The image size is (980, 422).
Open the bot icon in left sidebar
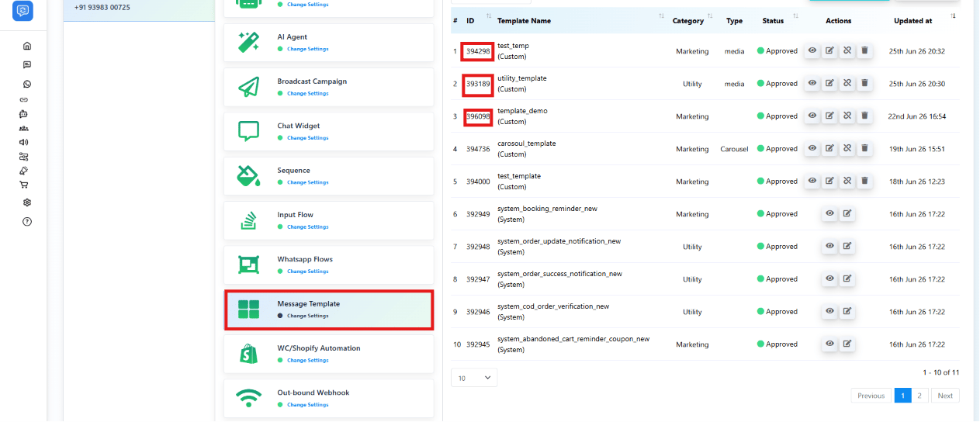[24, 114]
